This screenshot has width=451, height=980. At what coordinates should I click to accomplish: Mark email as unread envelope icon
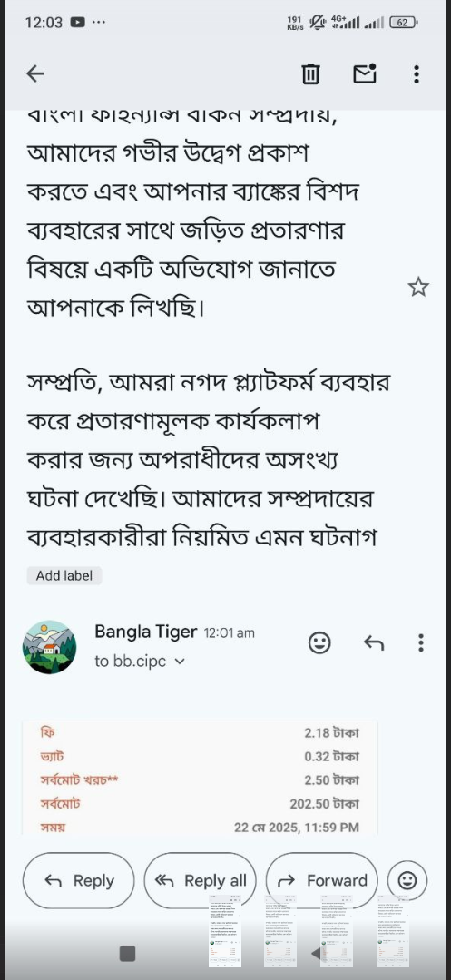[365, 73]
